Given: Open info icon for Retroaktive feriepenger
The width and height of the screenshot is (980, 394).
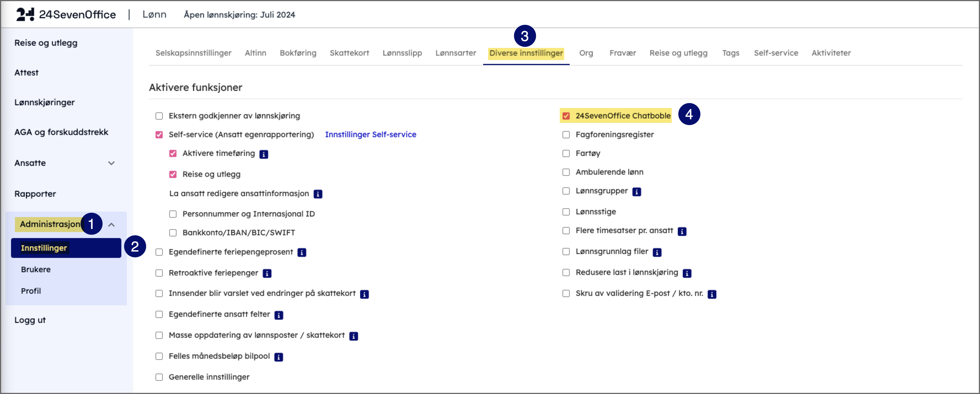Looking at the screenshot, I should pos(267,273).
